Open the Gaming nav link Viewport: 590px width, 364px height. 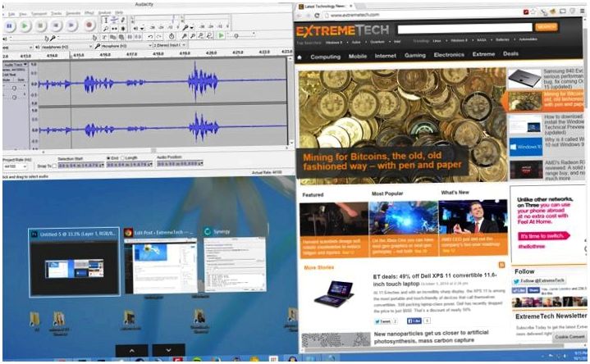pos(415,55)
